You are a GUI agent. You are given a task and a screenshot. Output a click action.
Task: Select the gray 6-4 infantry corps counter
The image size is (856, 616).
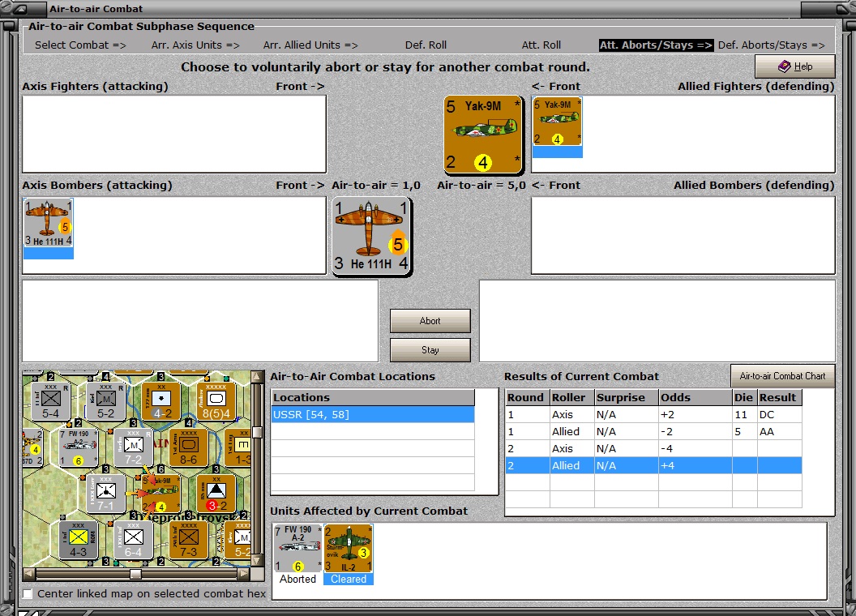coord(133,540)
